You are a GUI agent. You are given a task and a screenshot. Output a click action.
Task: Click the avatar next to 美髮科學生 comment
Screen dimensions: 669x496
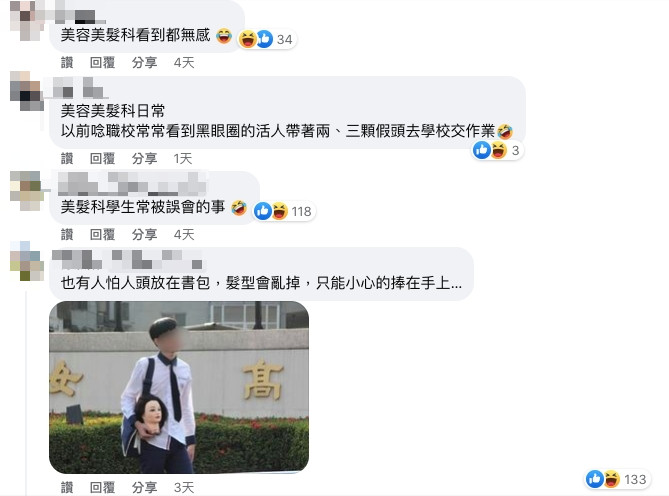[x=26, y=191]
